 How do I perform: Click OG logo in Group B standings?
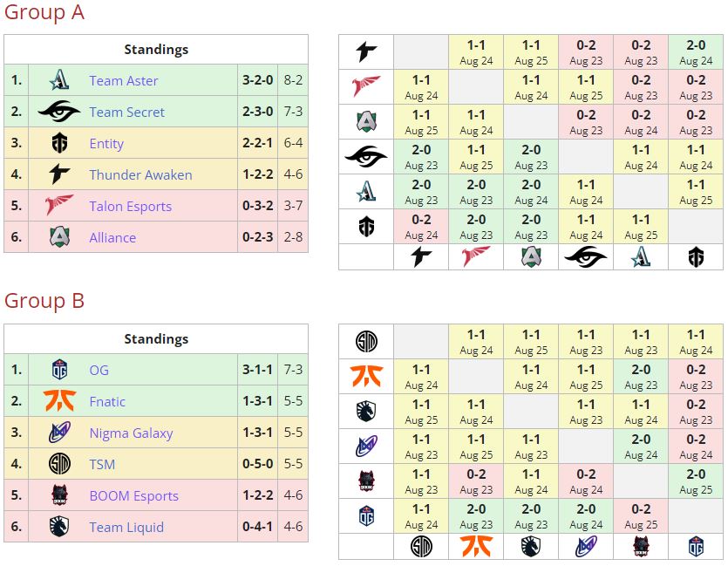pos(59,370)
